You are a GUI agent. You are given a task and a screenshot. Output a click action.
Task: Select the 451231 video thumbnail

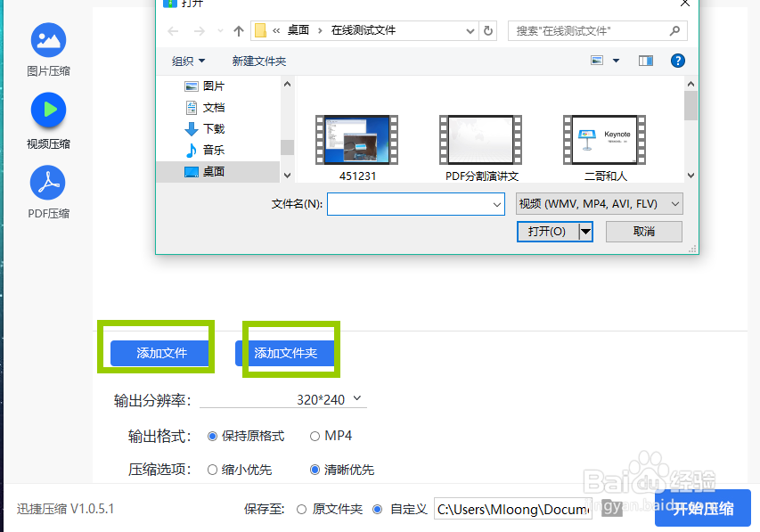pyautogui.click(x=356, y=140)
